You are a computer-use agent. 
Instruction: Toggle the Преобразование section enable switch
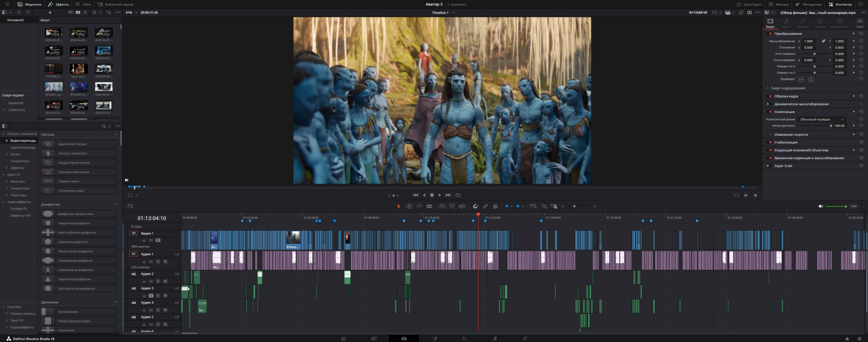(x=770, y=34)
